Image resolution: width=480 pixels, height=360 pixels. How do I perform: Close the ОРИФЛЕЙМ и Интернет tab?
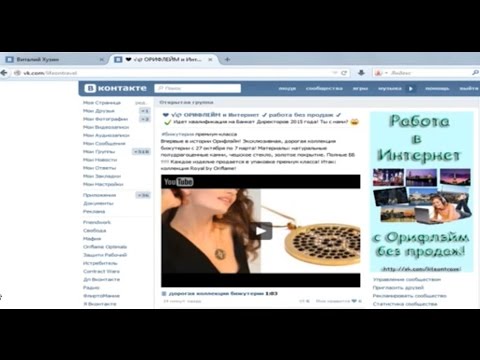click(x=210, y=60)
